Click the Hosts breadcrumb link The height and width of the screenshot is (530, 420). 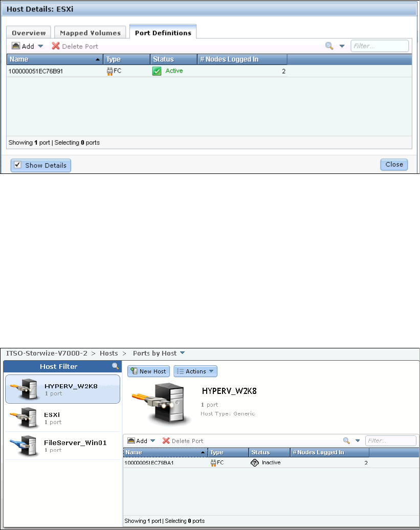click(108, 353)
